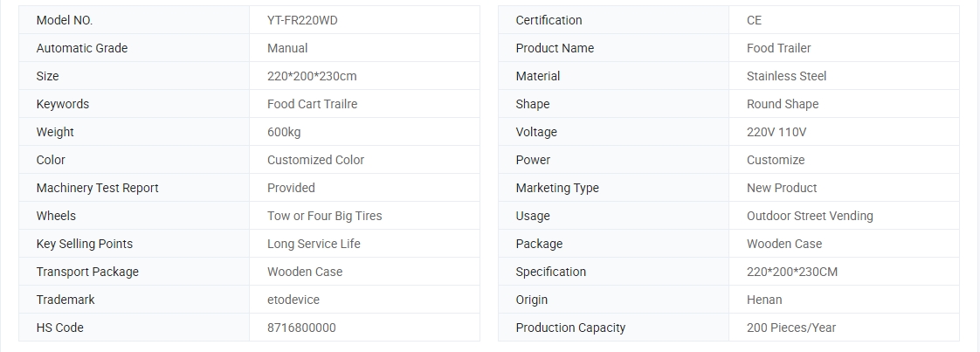Select the HS Code 8716800000
The width and height of the screenshot is (980, 352).
point(301,328)
